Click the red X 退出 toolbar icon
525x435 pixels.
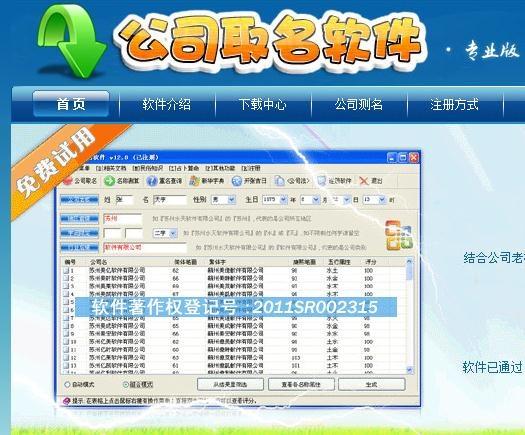364,181
